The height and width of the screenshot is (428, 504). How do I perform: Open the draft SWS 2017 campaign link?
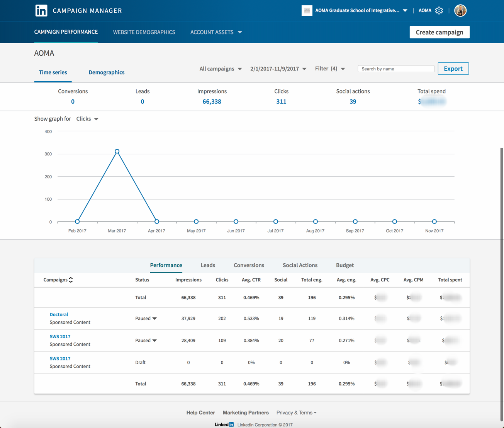pos(60,359)
